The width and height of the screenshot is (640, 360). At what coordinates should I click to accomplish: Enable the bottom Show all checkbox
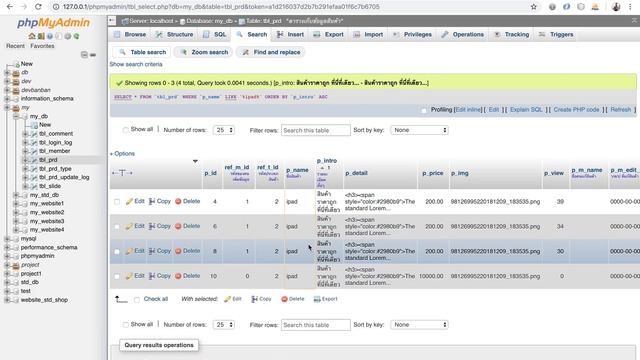tap(125, 325)
